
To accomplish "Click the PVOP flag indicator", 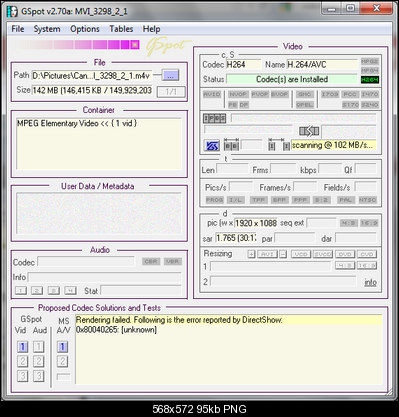I will click(x=260, y=95).
